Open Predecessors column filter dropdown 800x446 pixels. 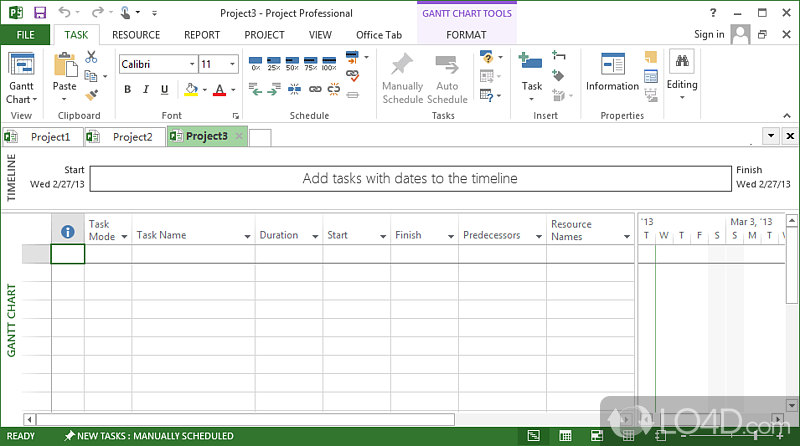pos(539,236)
